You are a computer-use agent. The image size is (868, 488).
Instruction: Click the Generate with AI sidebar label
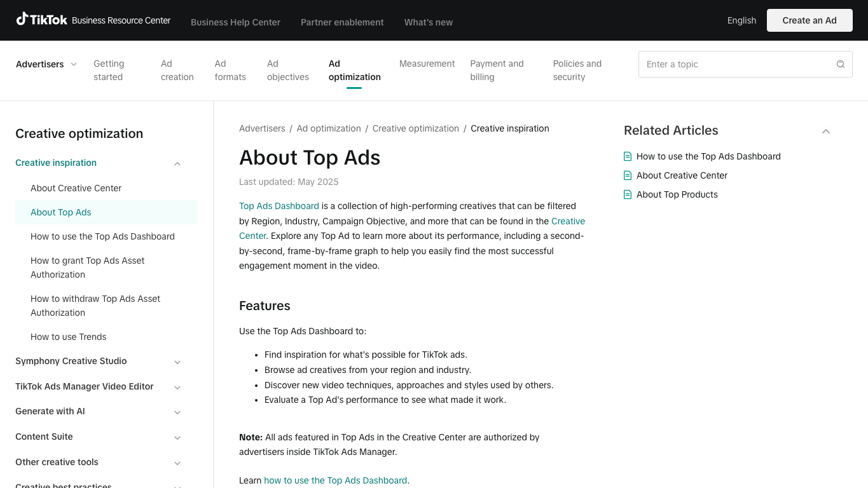(x=50, y=411)
